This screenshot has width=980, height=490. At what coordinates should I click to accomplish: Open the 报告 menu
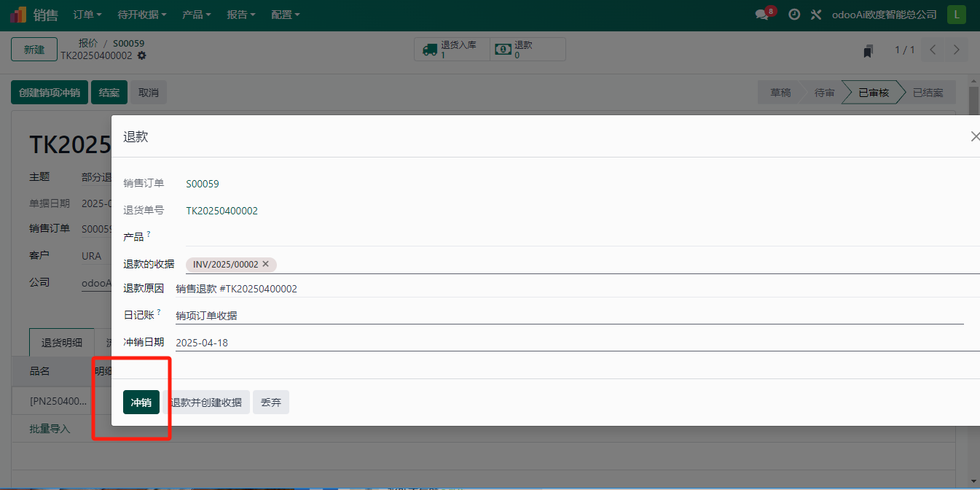click(x=241, y=15)
